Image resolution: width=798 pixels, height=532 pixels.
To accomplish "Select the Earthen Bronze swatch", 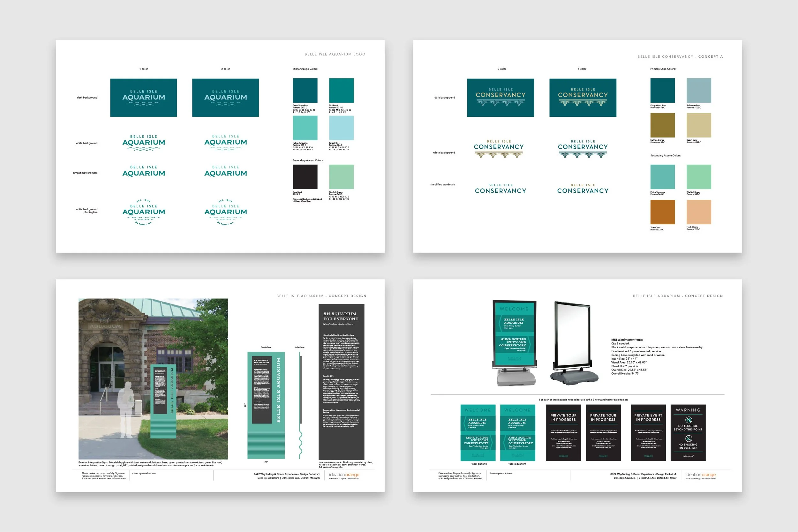I will click(662, 125).
